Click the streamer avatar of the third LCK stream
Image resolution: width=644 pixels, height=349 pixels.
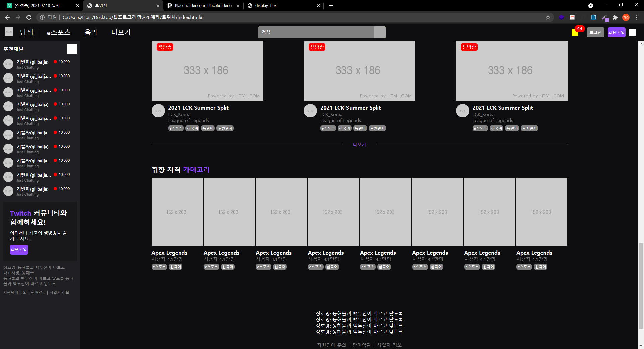click(x=463, y=111)
